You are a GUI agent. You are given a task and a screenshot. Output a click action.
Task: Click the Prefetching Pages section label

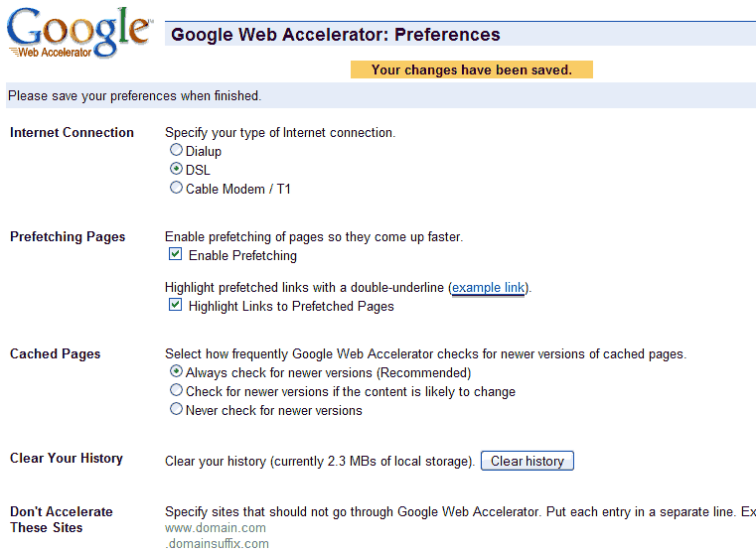(x=68, y=236)
